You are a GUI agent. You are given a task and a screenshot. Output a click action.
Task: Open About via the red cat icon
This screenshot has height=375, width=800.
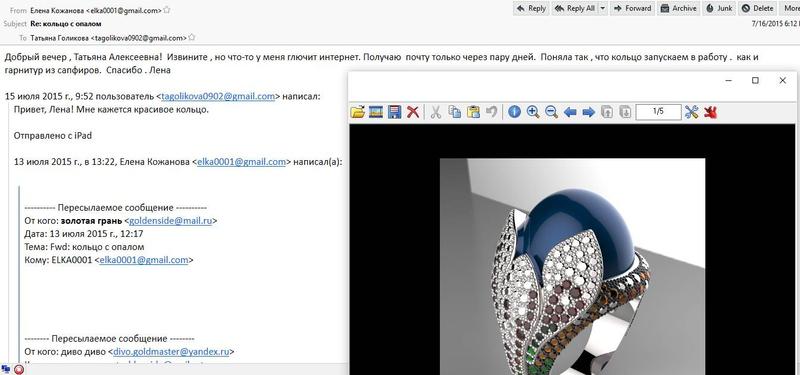[x=710, y=112]
